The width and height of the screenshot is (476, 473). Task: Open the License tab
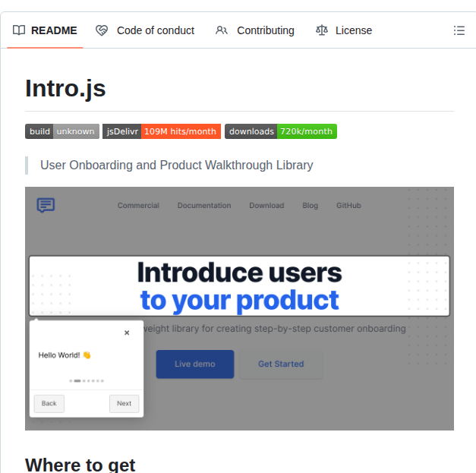pyautogui.click(x=344, y=30)
